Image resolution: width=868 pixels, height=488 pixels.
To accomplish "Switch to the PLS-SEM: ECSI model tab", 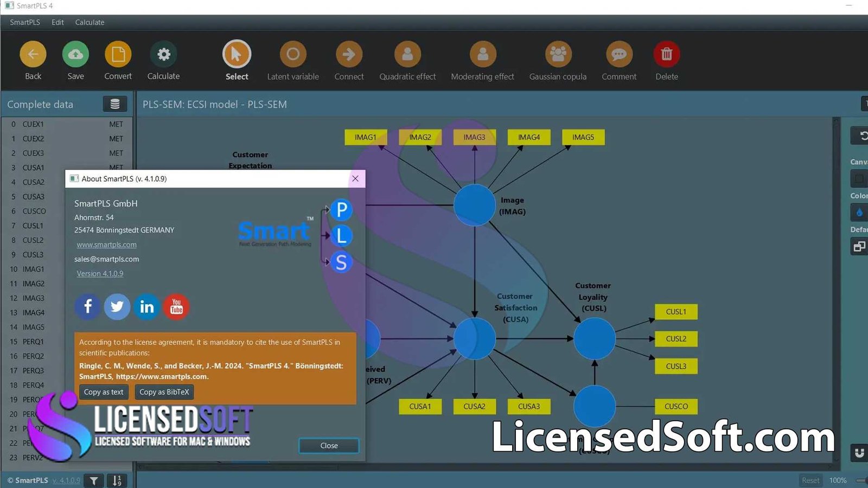I will pos(214,104).
